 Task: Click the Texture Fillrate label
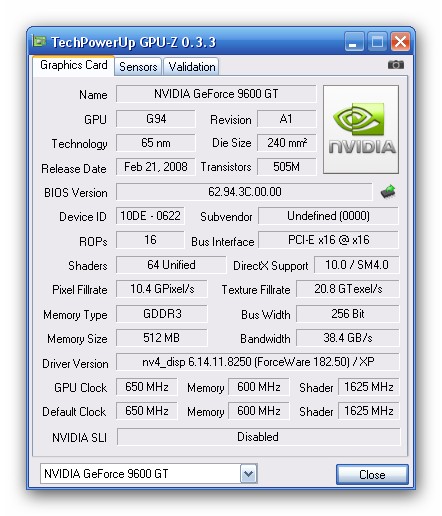click(256, 290)
